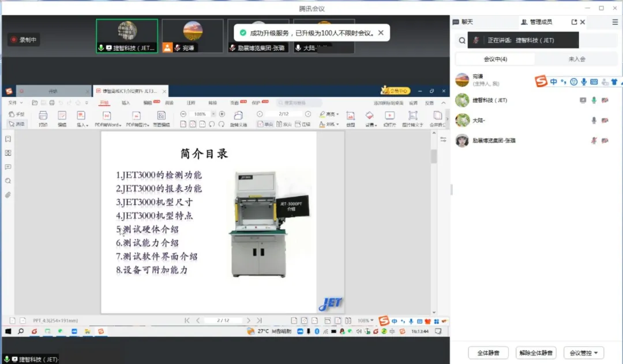Click the WPS search input field
The width and height of the screenshot is (623, 364).
pos(299,103)
